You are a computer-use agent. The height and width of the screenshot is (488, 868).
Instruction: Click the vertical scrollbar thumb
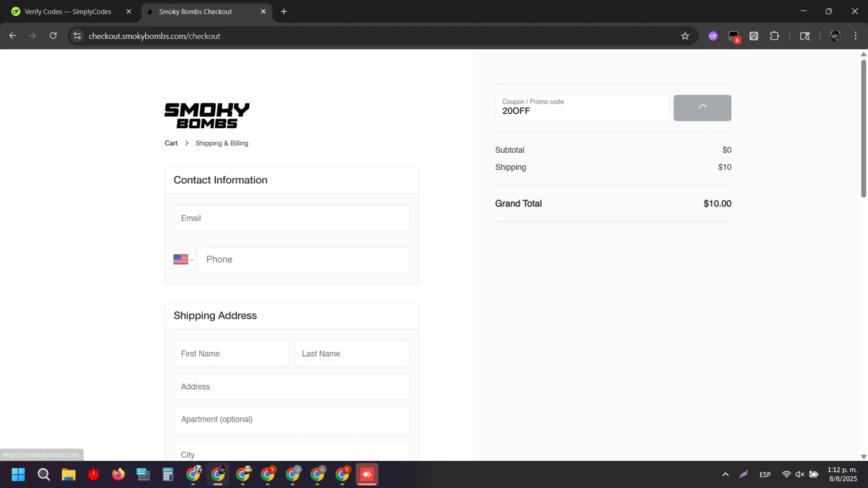coord(863,128)
